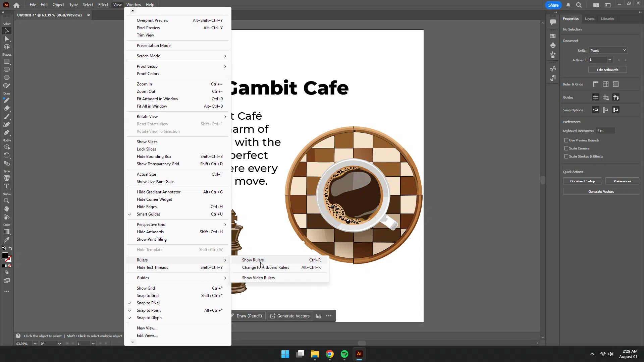644x362 pixels.
Task: Open the Comments panel icon
Action: [553, 22]
